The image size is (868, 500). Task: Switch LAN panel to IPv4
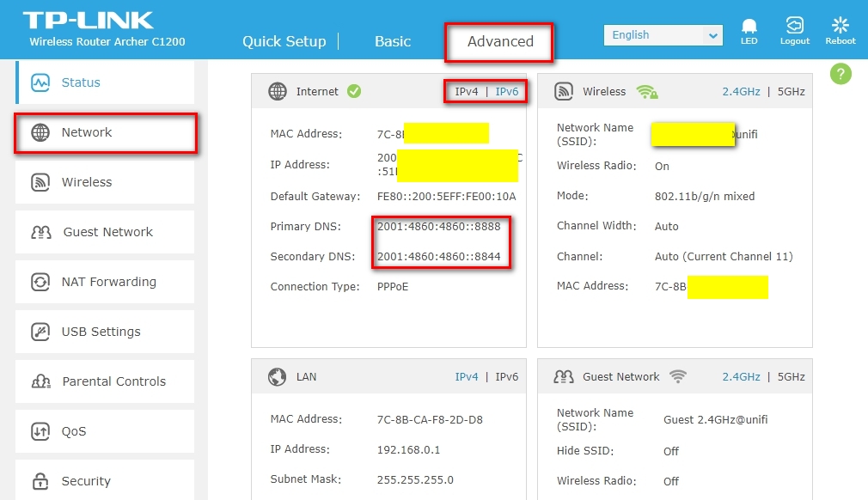tap(466, 376)
